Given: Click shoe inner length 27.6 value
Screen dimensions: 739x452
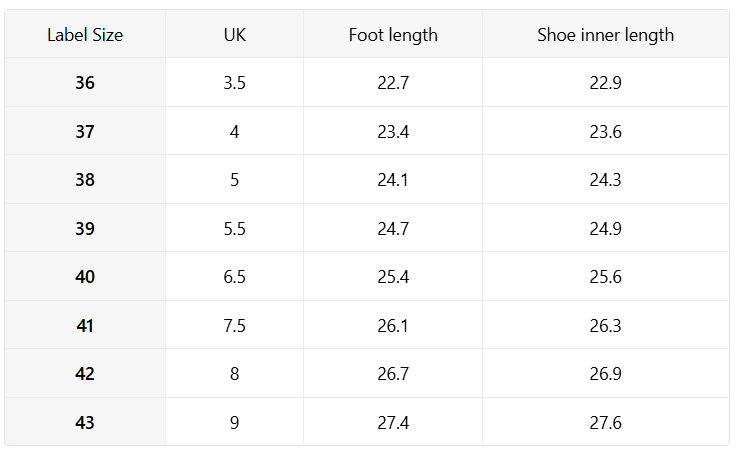Looking at the screenshot, I should (606, 422).
